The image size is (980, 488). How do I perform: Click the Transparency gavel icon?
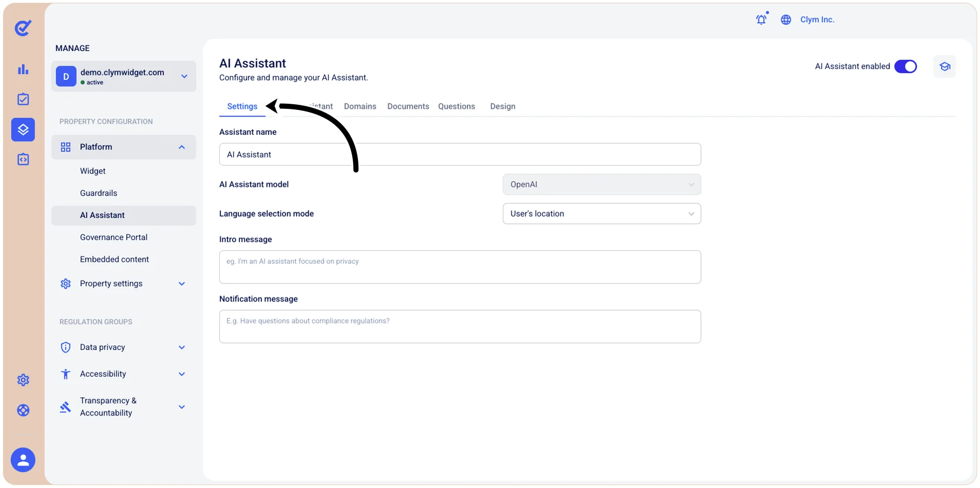pos(65,407)
